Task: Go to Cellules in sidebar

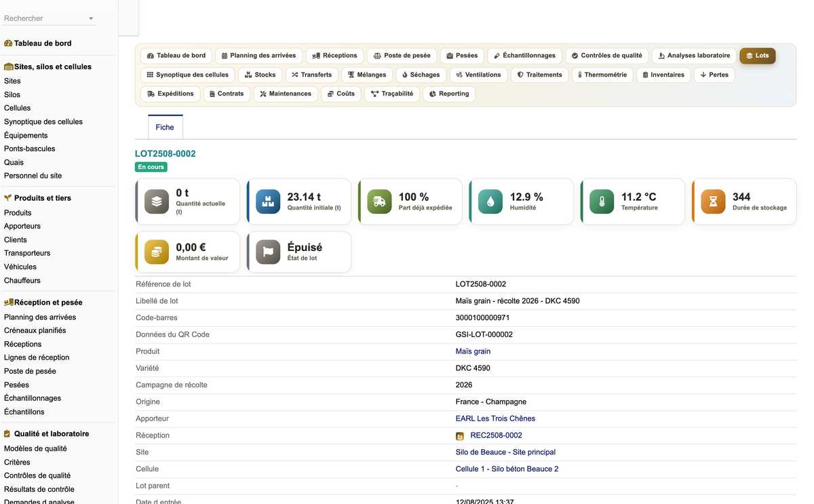Action: coord(17,108)
